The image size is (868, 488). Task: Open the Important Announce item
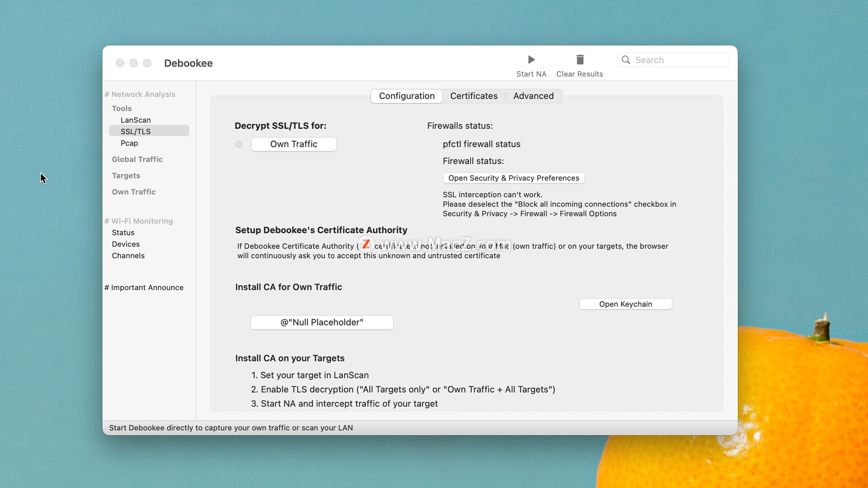coord(144,288)
